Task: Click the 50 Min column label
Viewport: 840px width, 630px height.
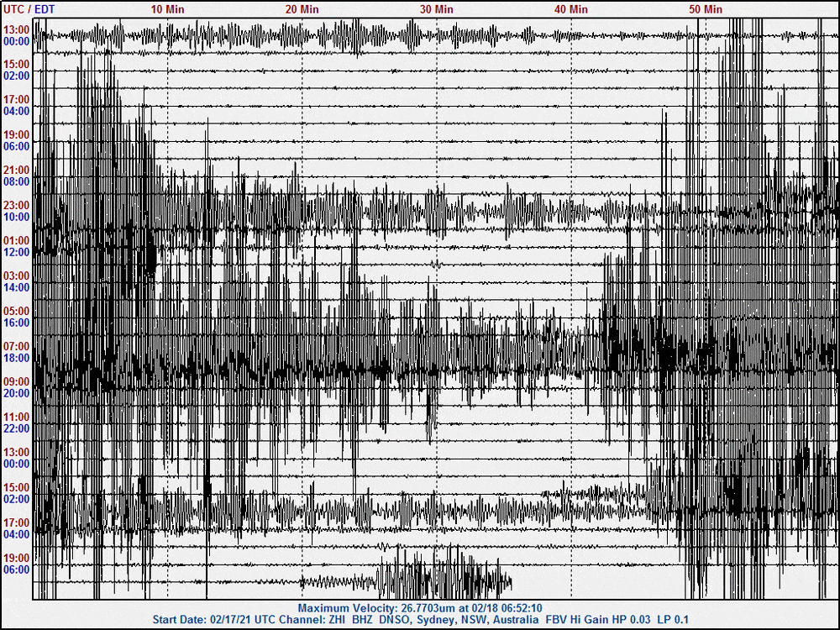Action: coord(706,9)
